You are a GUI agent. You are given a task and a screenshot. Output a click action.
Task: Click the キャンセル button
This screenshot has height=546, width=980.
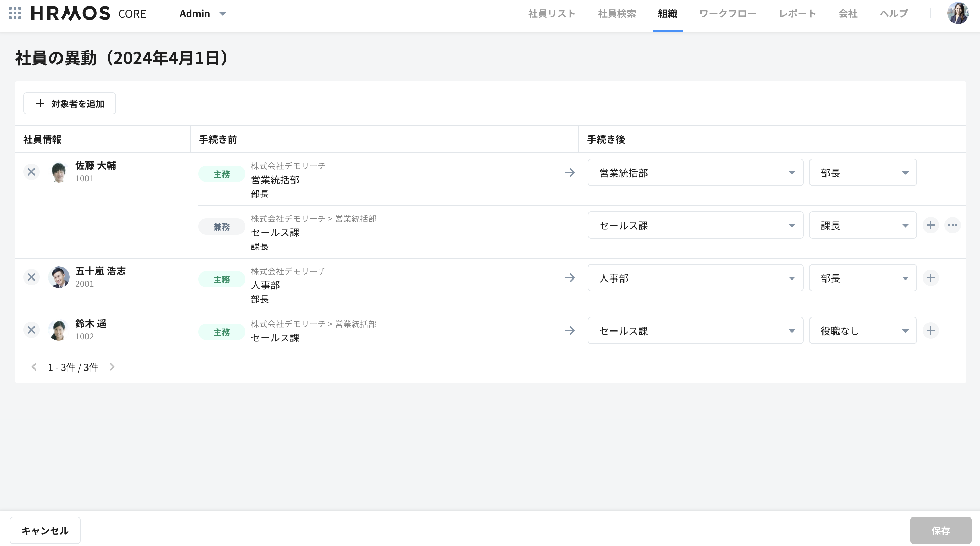tap(45, 530)
